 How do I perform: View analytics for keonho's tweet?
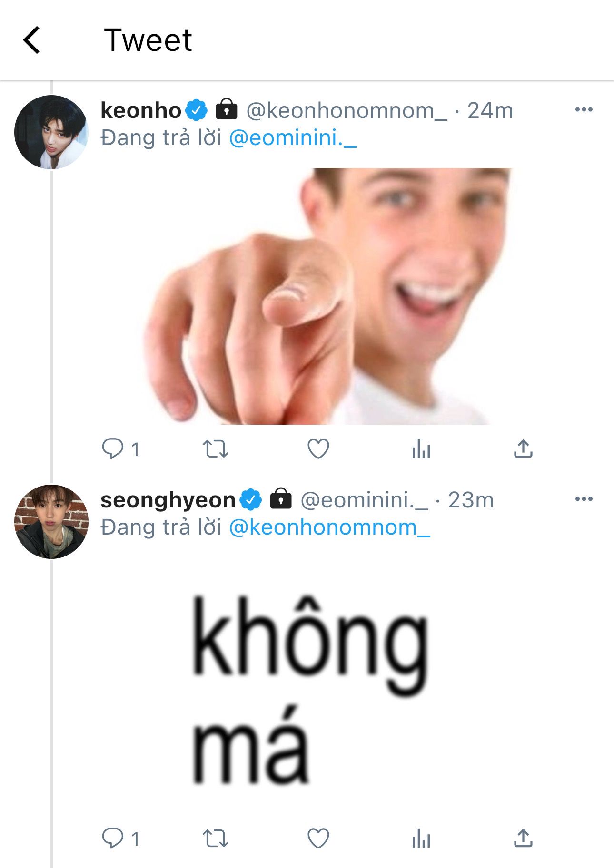(x=421, y=449)
